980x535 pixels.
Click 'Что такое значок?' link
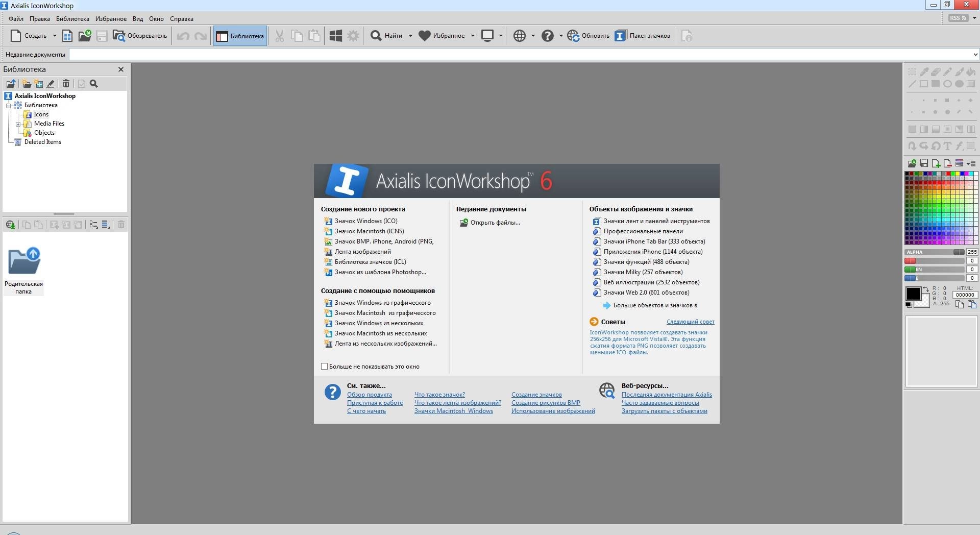click(x=439, y=395)
